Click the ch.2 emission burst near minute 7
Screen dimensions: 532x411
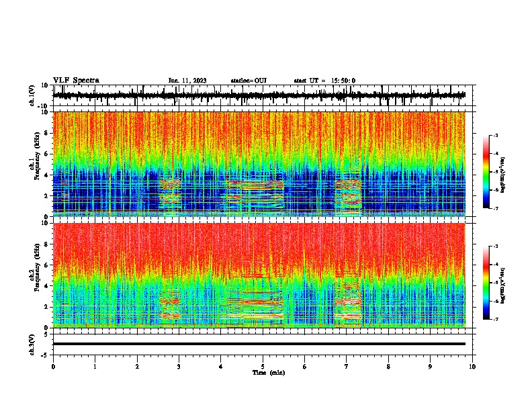348,301
